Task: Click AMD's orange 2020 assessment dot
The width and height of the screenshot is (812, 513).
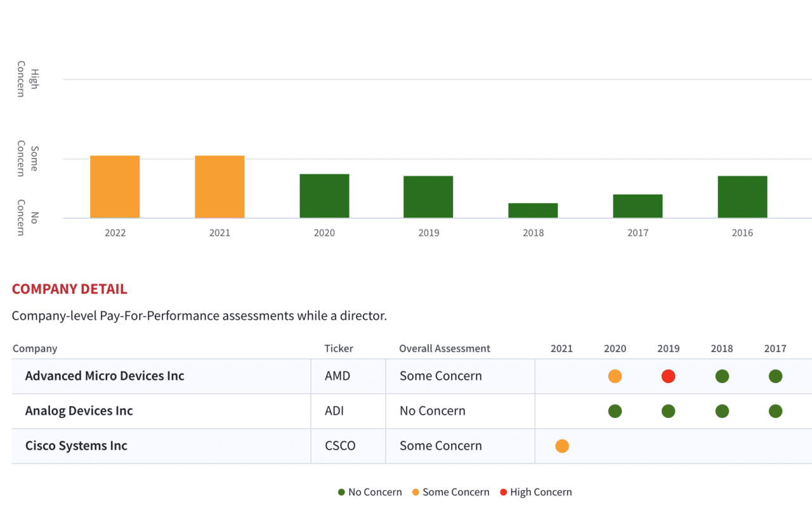Action: point(615,376)
